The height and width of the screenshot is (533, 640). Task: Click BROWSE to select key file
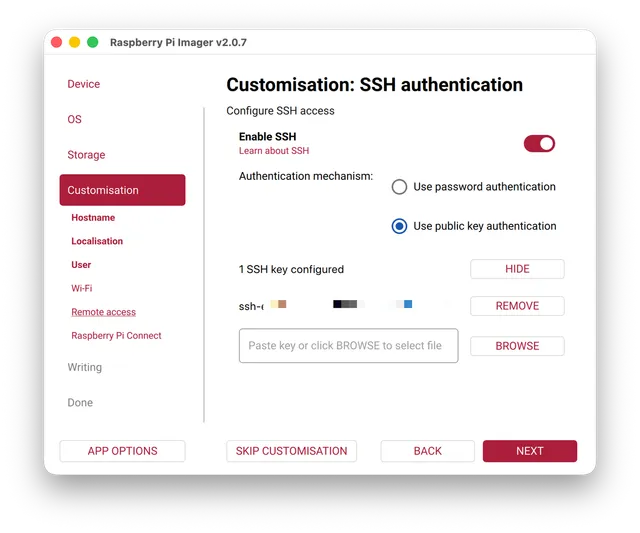pos(517,346)
